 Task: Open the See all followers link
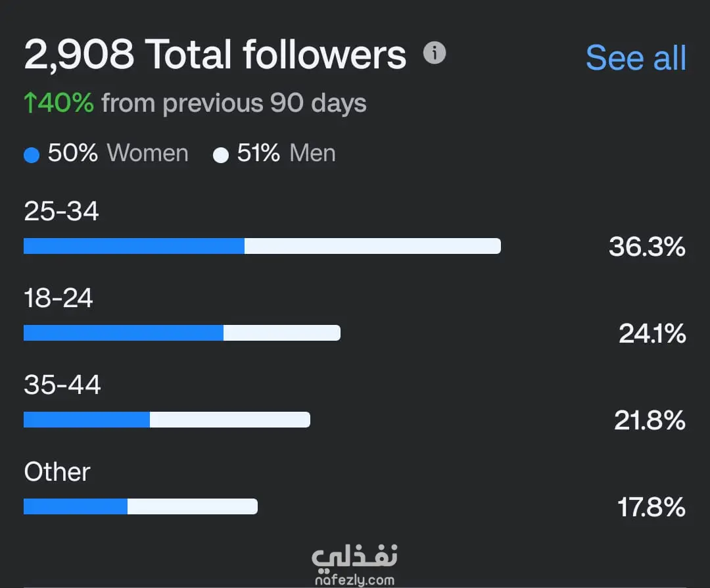[x=636, y=57]
